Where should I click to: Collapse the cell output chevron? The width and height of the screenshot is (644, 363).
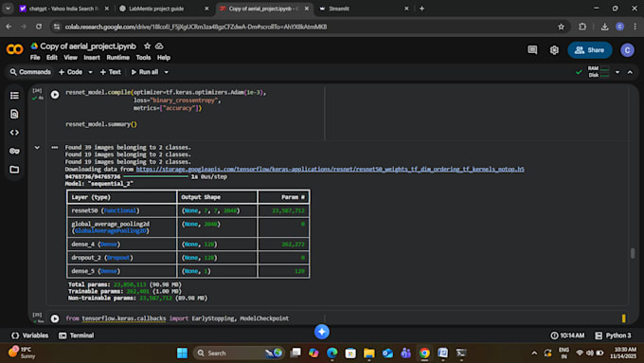37,147
